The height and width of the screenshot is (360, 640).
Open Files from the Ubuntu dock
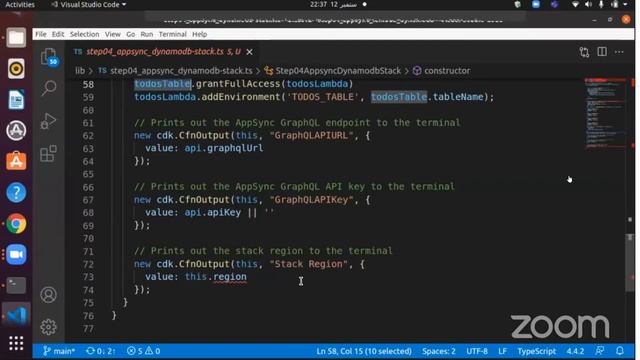click(x=16, y=38)
